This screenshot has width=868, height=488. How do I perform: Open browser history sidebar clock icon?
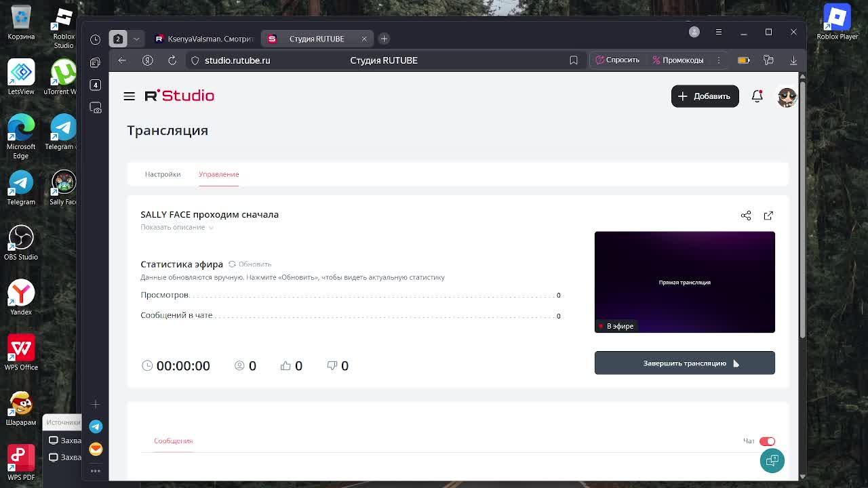[95, 39]
